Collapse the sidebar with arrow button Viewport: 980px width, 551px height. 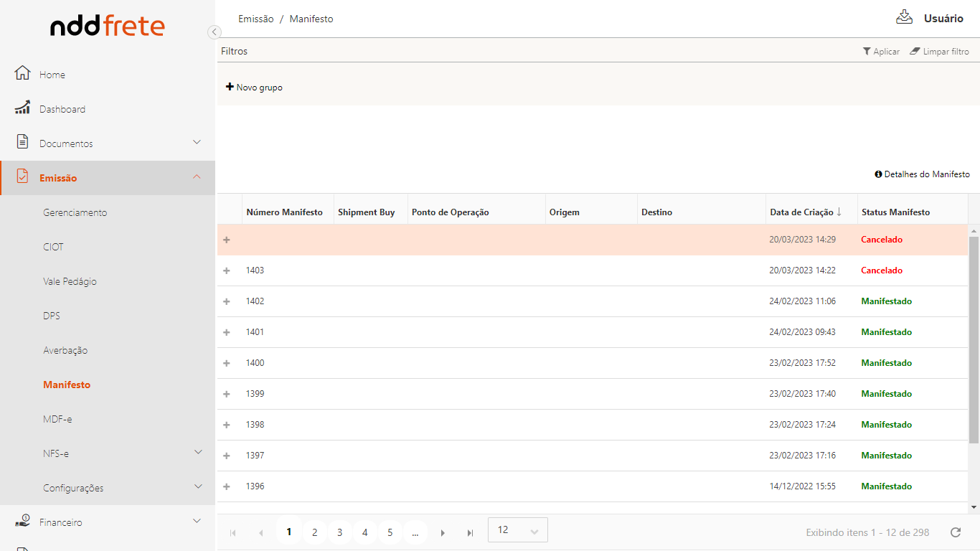click(x=214, y=32)
